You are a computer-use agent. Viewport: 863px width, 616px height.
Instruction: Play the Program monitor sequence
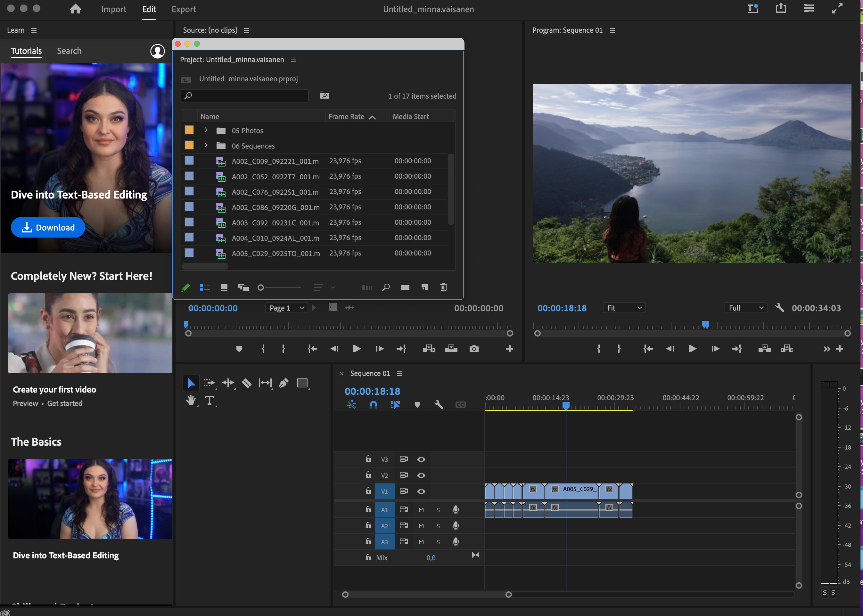tap(692, 349)
